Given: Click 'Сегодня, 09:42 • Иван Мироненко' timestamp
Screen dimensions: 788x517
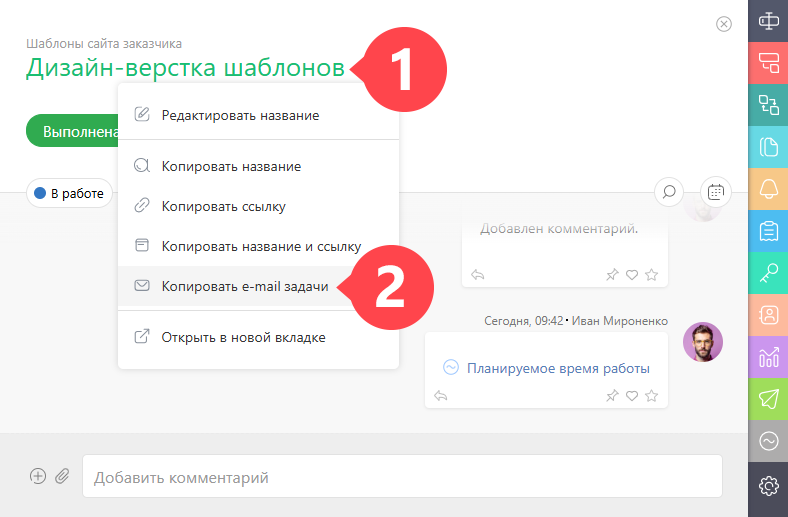Looking at the screenshot, I should (576, 321).
